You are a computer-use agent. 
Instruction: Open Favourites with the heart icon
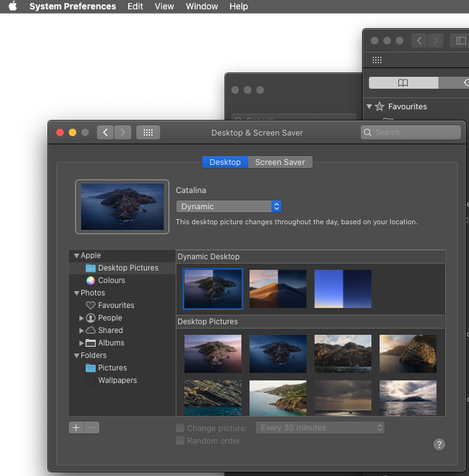91,305
